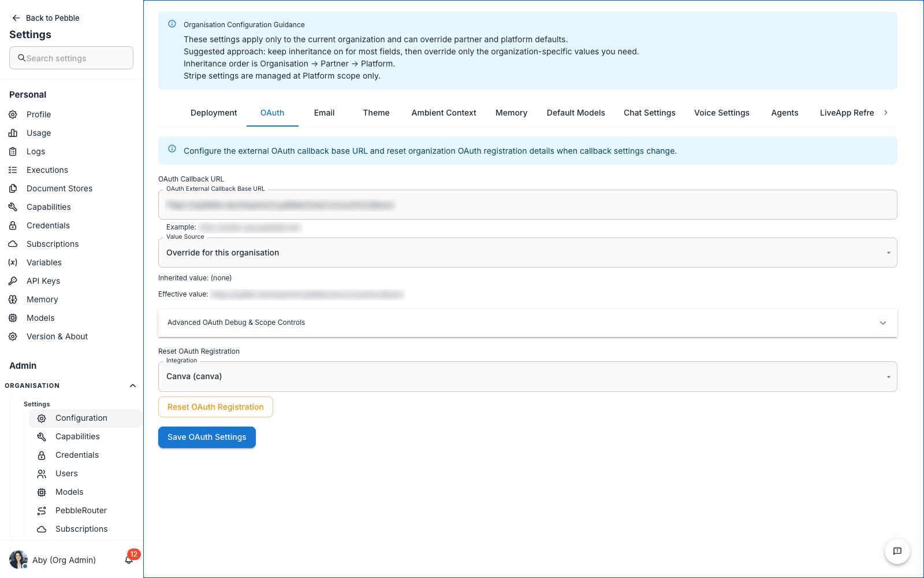Viewport: 924px width, 578px height.
Task: Focus the Search settings input field
Action: [x=71, y=58]
